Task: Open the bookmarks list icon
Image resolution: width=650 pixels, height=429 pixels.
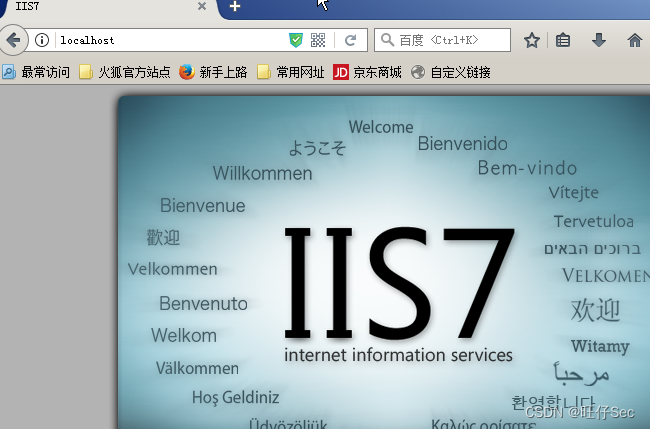Action: tap(563, 41)
